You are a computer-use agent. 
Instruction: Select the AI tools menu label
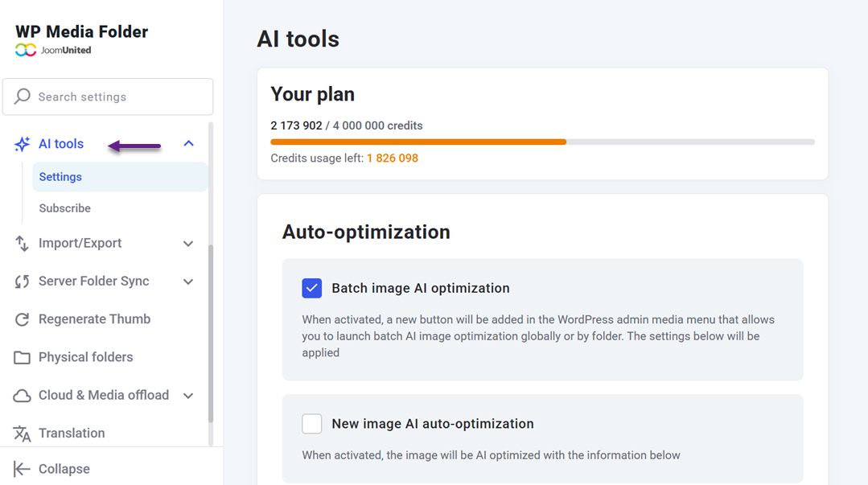[61, 144]
